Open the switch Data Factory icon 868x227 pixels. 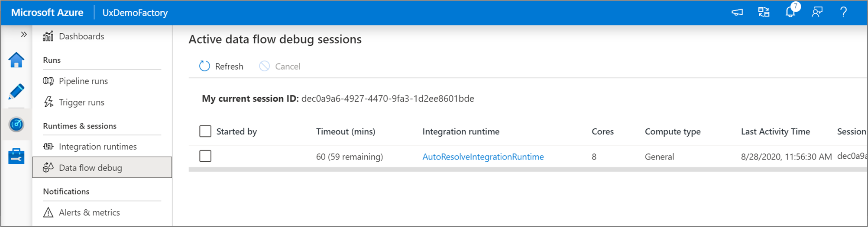tap(764, 12)
